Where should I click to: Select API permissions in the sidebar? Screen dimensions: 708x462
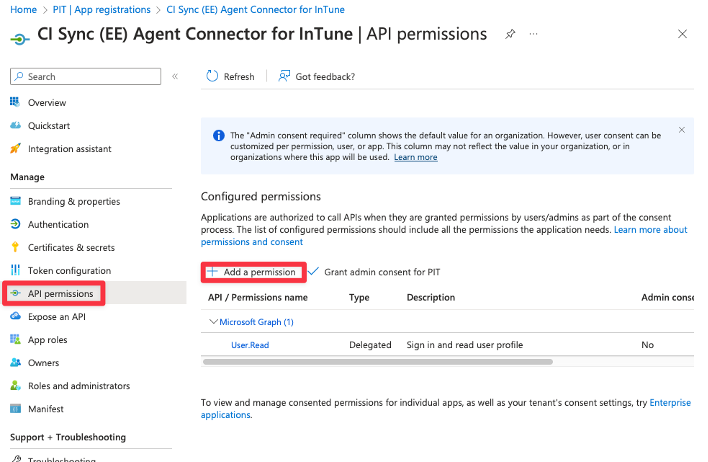click(61, 294)
